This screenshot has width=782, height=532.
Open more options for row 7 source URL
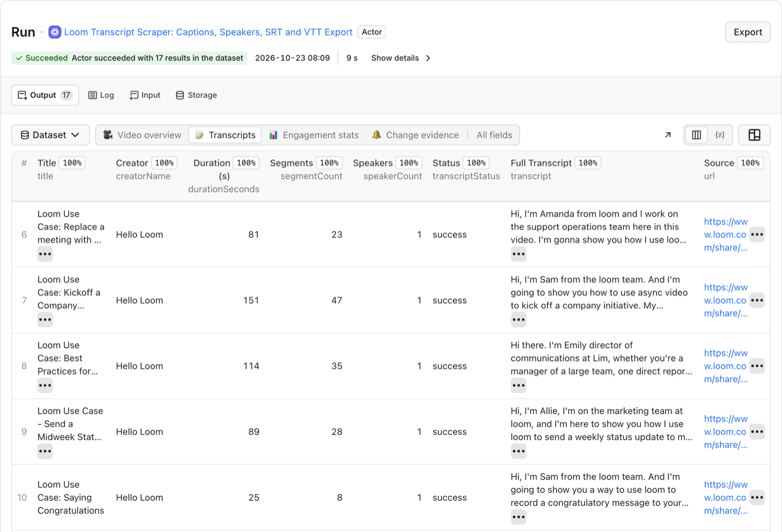[x=757, y=300]
